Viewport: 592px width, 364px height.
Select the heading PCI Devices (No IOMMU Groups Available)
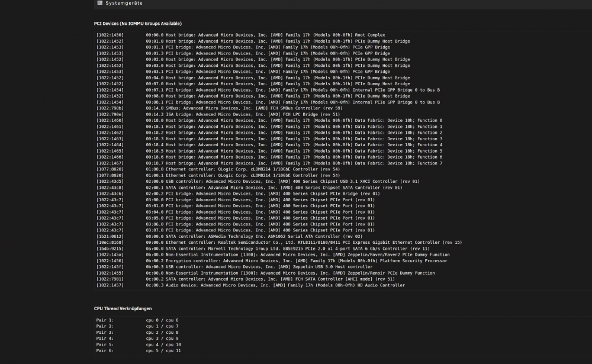click(x=138, y=24)
